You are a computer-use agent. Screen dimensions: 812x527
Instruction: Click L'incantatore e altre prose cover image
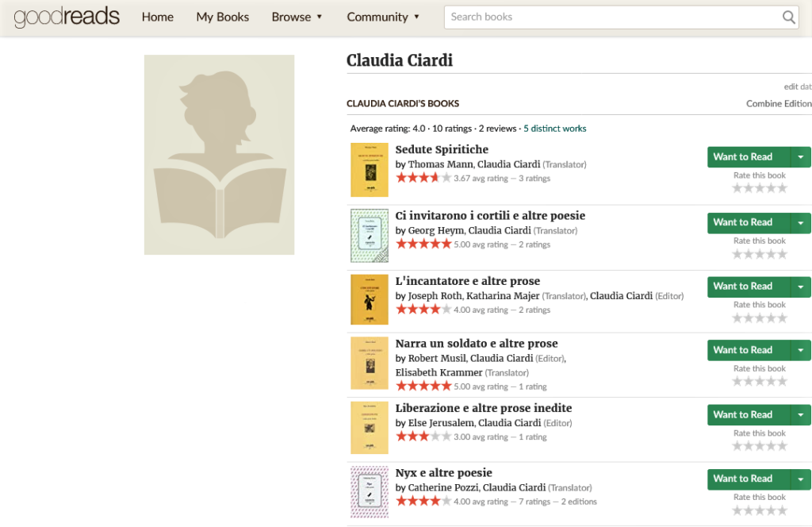click(x=370, y=299)
